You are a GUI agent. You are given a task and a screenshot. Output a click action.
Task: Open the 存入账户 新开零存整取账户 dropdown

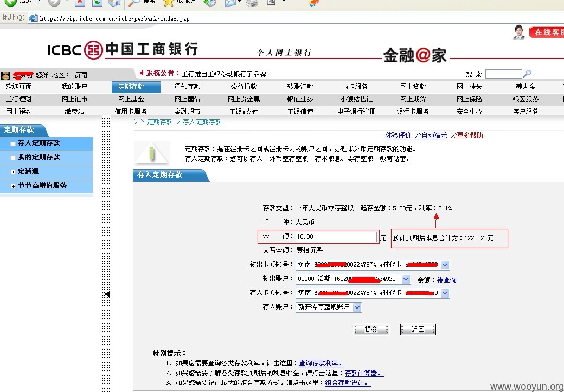point(357,307)
